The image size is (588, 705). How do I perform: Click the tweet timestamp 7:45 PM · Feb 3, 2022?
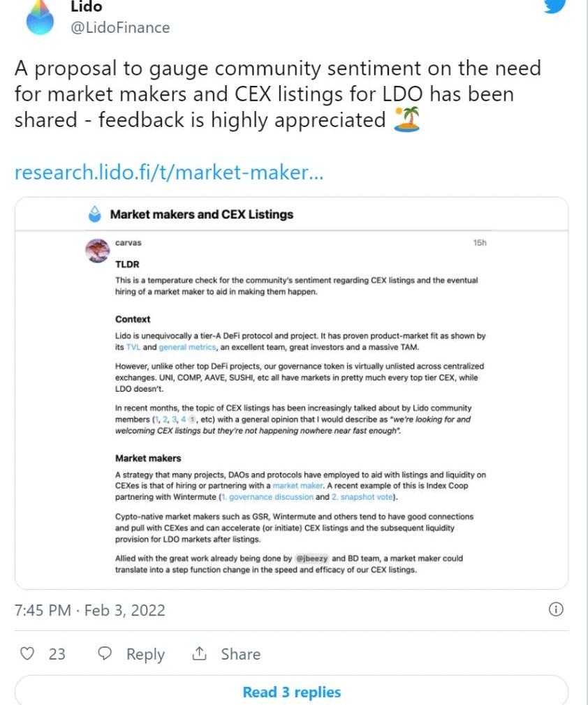tap(90, 610)
